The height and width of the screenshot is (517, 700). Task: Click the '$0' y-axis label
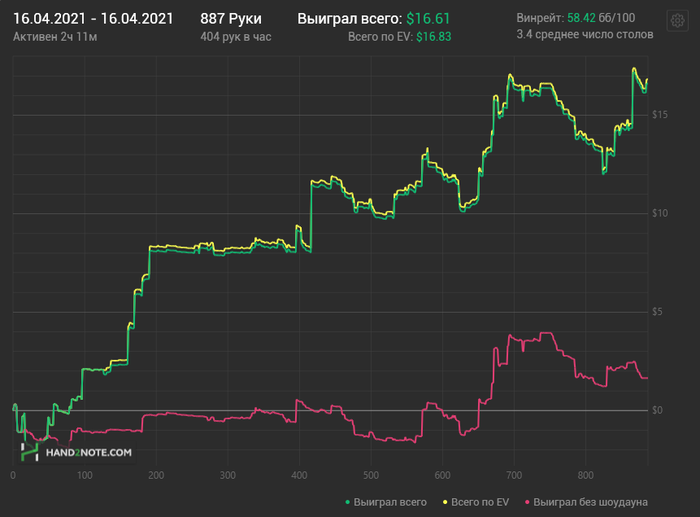click(657, 410)
